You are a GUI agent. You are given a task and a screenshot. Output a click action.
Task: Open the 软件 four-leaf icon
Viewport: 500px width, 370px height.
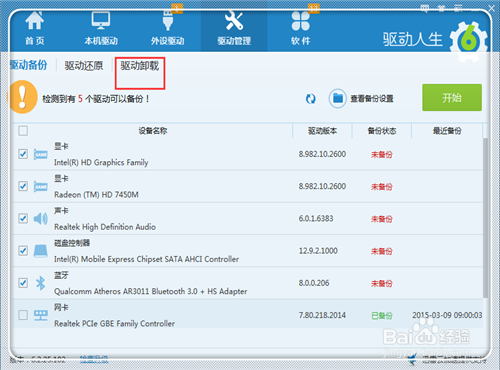coord(300,21)
